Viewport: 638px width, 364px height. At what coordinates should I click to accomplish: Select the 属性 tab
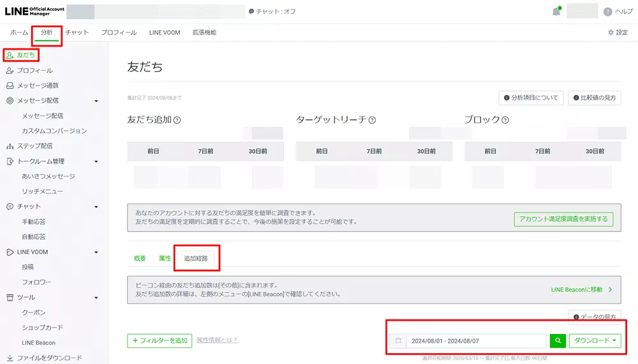click(165, 258)
